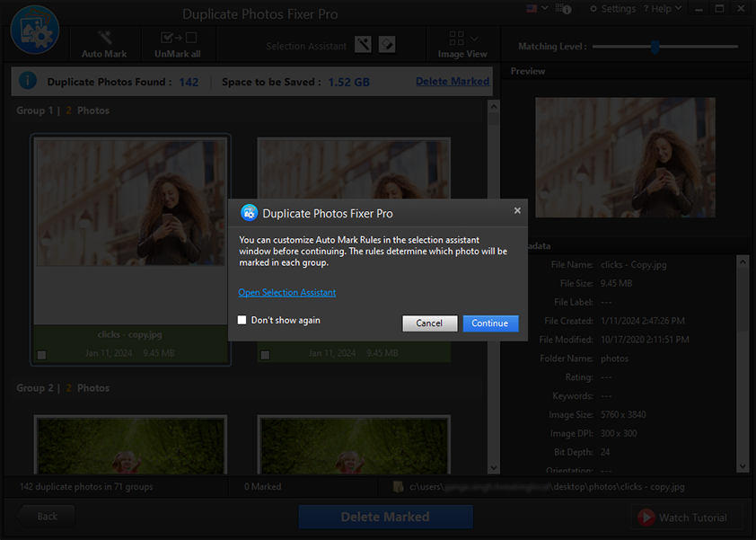Click the Group 2 header label
756x540 pixels.
pos(63,388)
